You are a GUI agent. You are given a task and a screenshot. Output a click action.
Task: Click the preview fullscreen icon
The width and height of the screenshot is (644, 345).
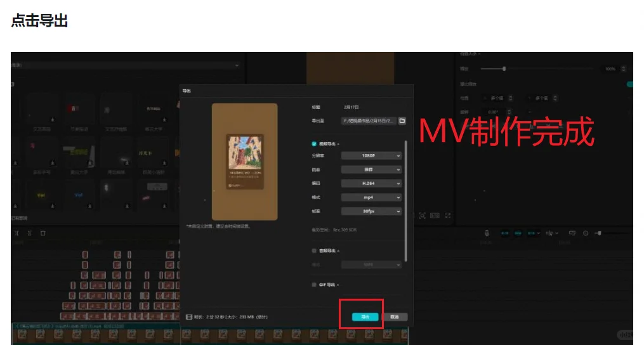coord(448,215)
